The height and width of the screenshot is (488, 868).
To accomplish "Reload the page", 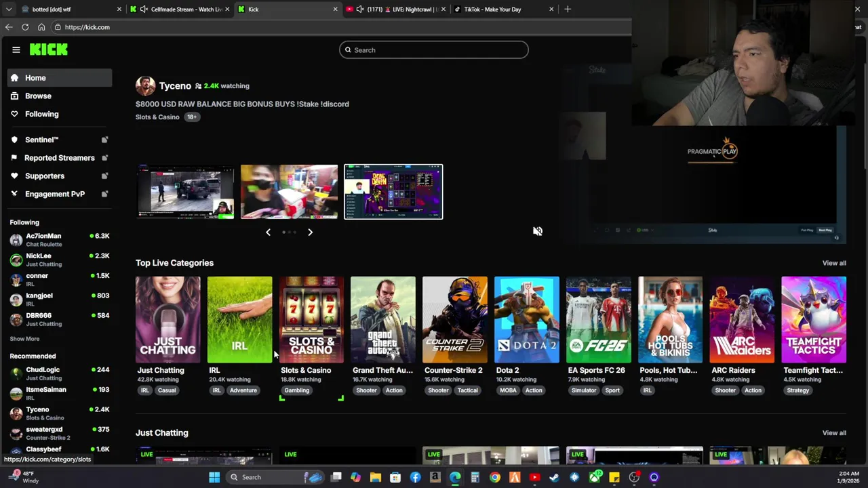I will point(25,27).
